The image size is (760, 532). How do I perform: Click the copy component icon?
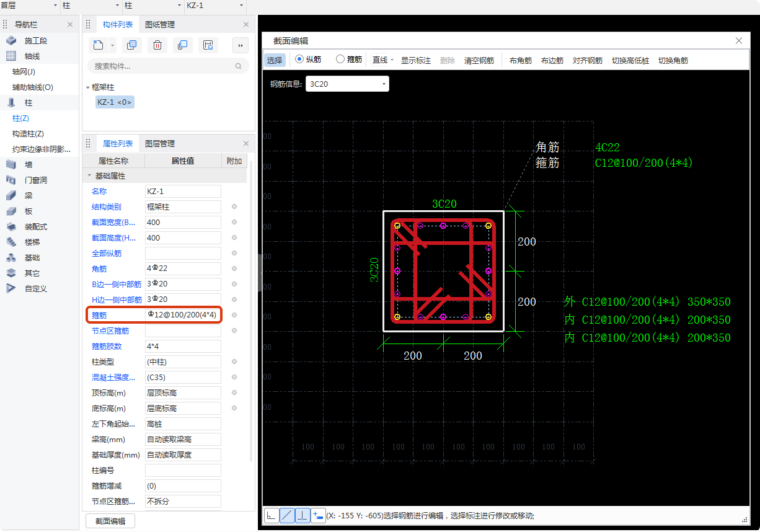click(131, 45)
